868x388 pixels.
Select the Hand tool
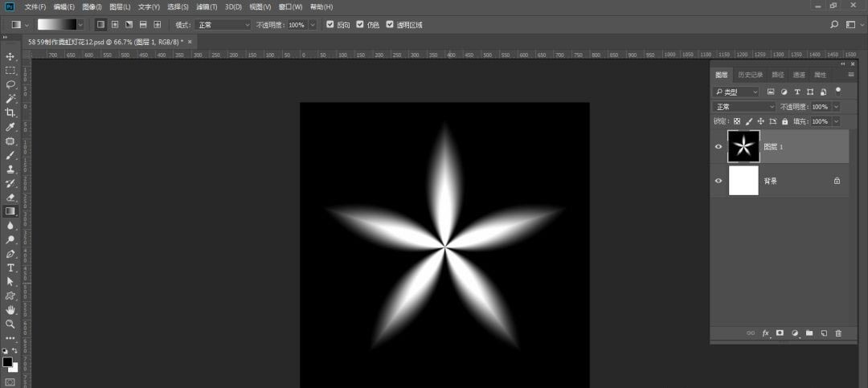click(x=10, y=310)
